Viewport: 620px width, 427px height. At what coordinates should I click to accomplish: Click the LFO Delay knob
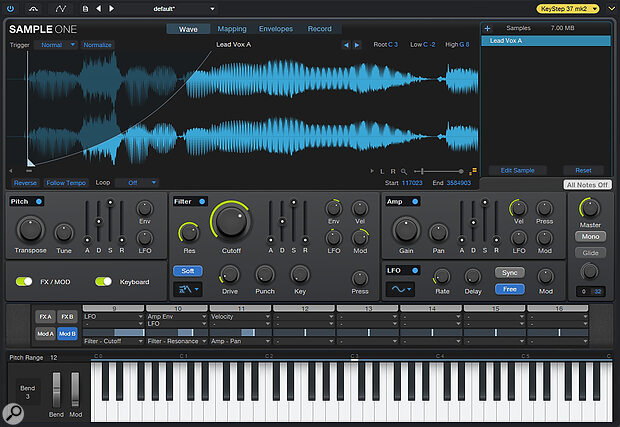click(x=473, y=276)
